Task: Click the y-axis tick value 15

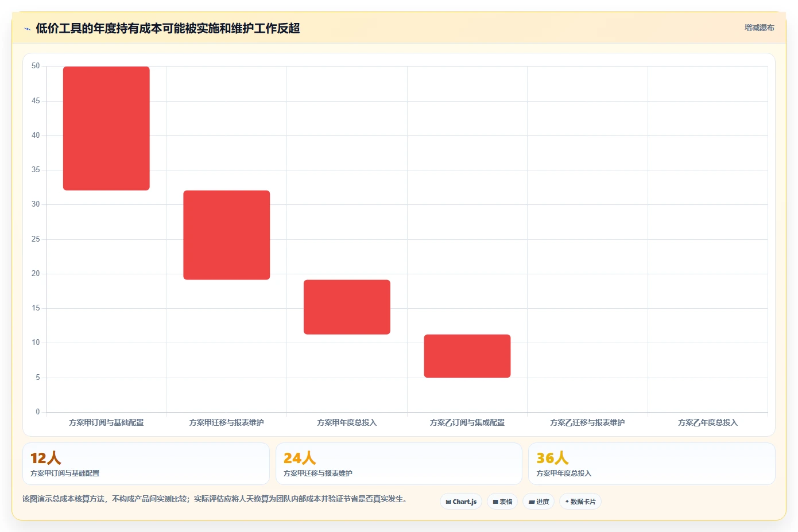Action: point(36,308)
